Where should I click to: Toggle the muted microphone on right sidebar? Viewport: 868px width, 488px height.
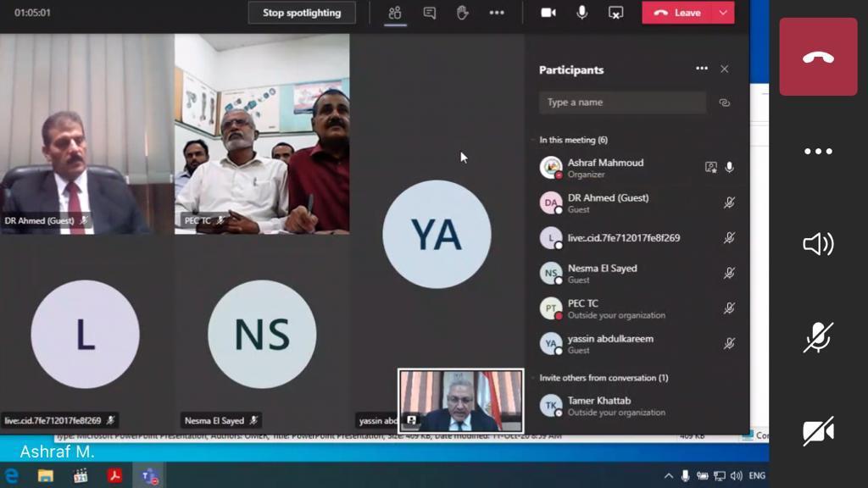point(818,337)
